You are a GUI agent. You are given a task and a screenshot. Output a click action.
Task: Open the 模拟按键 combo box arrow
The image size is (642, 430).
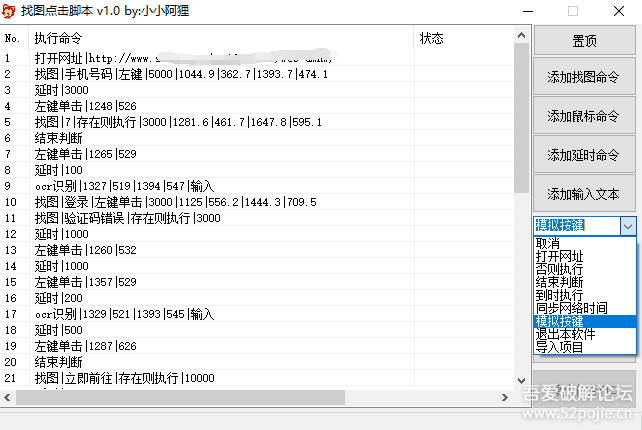(x=628, y=226)
